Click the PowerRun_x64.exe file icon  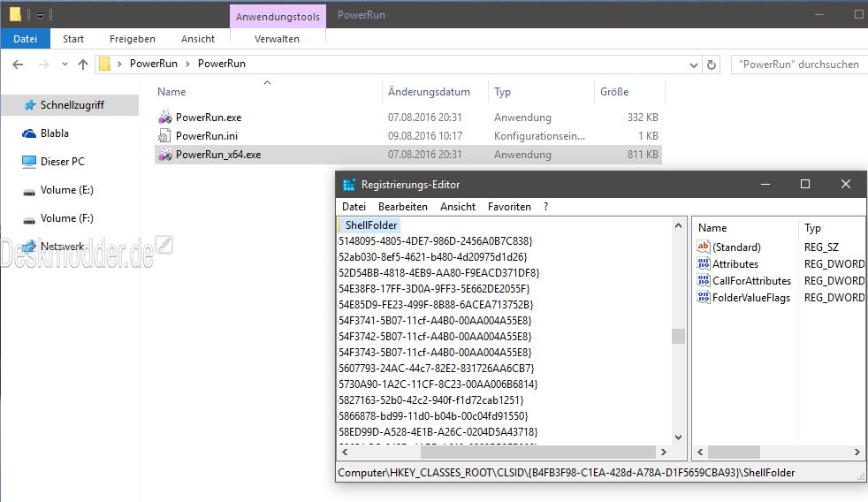click(164, 155)
